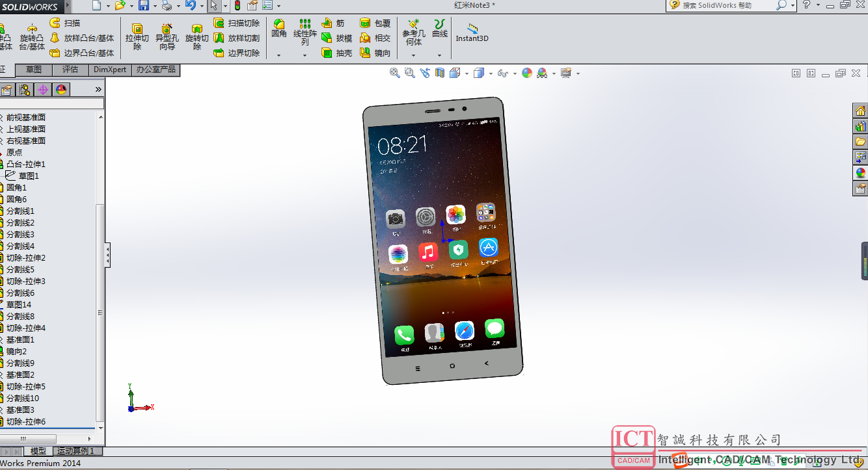Open SolidWorks Resources home icon in task pane
The width and height of the screenshot is (868, 470).
860,110
